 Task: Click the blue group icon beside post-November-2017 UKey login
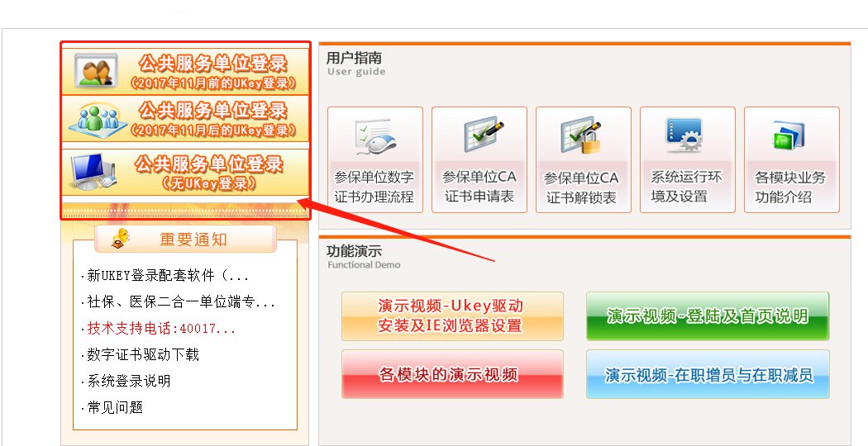pyautogui.click(x=95, y=119)
